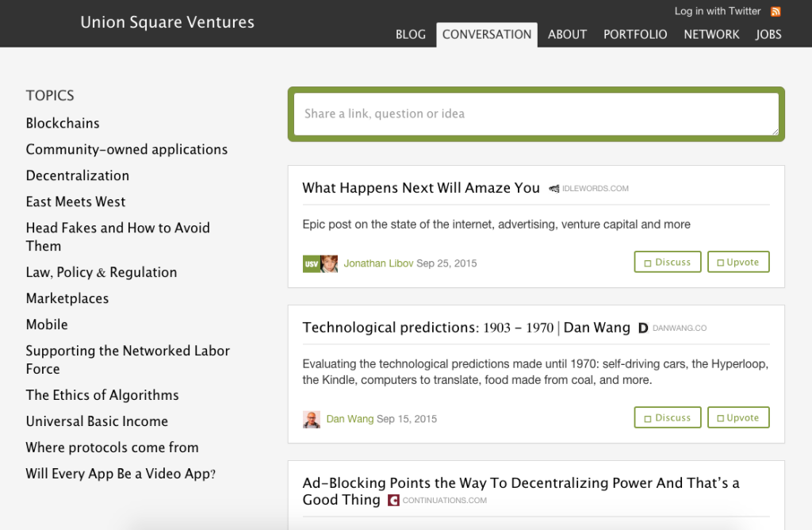
Task: Open the East Meets West topic
Action: (75, 202)
